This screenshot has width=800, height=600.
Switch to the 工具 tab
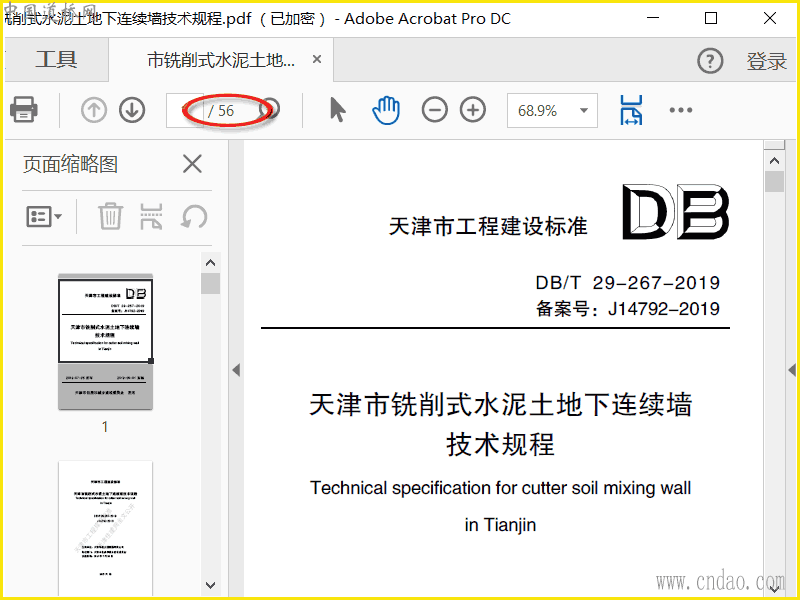coord(56,59)
